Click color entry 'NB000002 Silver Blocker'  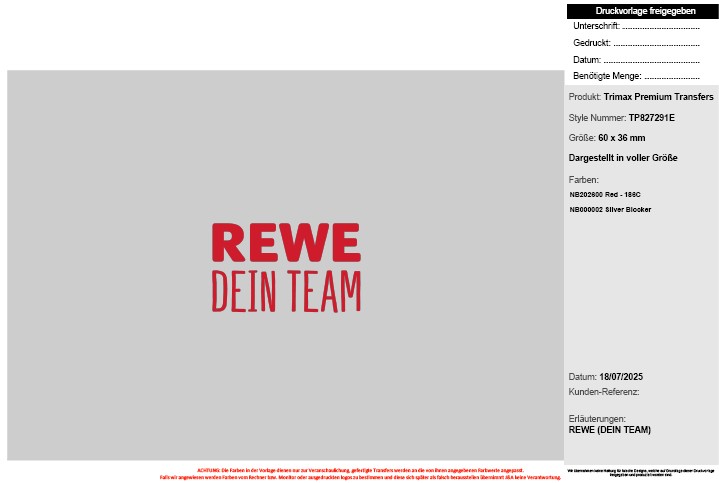(610, 210)
